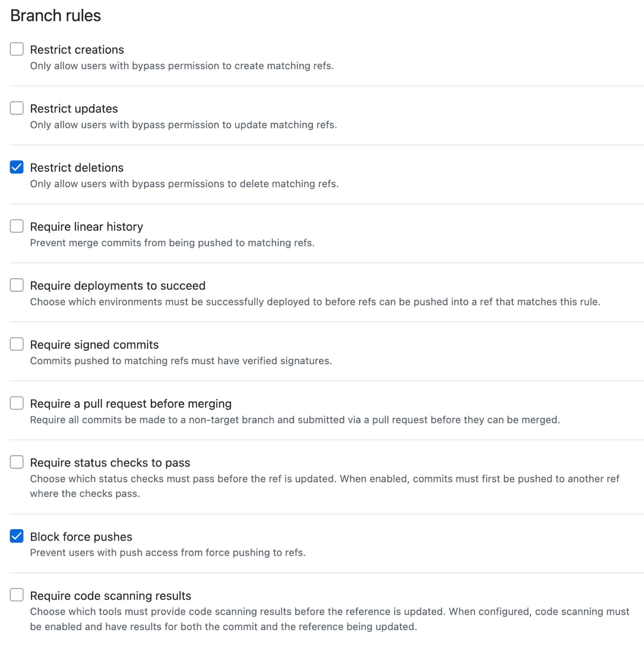Viewport: 644px width, 646px height.
Task: Click the "Require status checks to pass" label
Action: click(110, 463)
